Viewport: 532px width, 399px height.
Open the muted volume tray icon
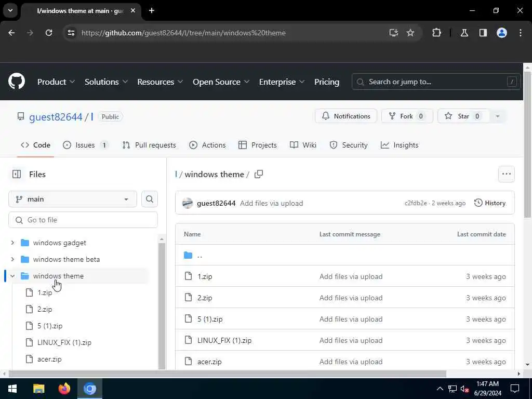(464, 389)
